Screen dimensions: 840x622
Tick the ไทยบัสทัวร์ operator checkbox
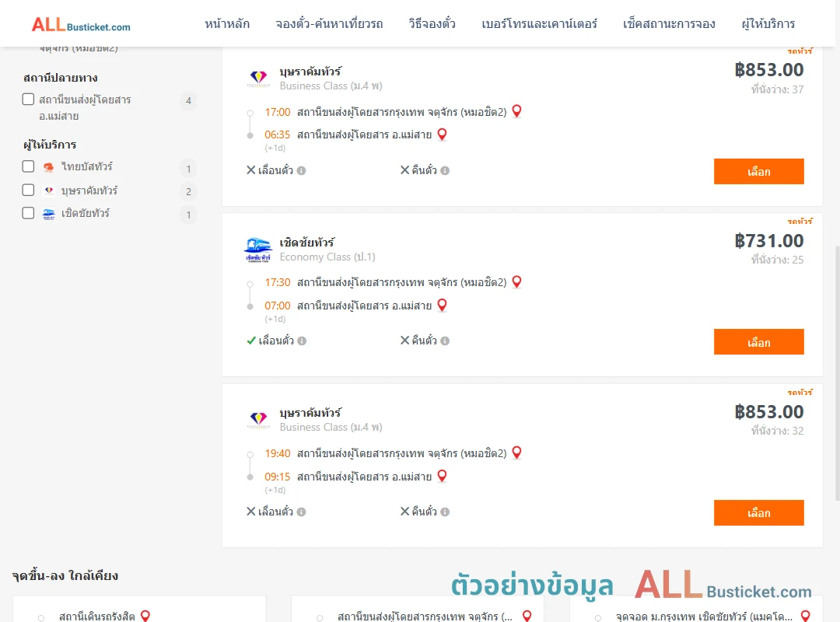pyautogui.click(x=29, y=166)
